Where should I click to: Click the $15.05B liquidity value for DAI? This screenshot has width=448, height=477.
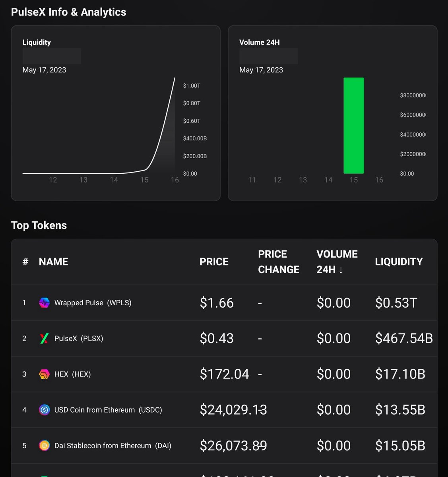tap(400, 446)
